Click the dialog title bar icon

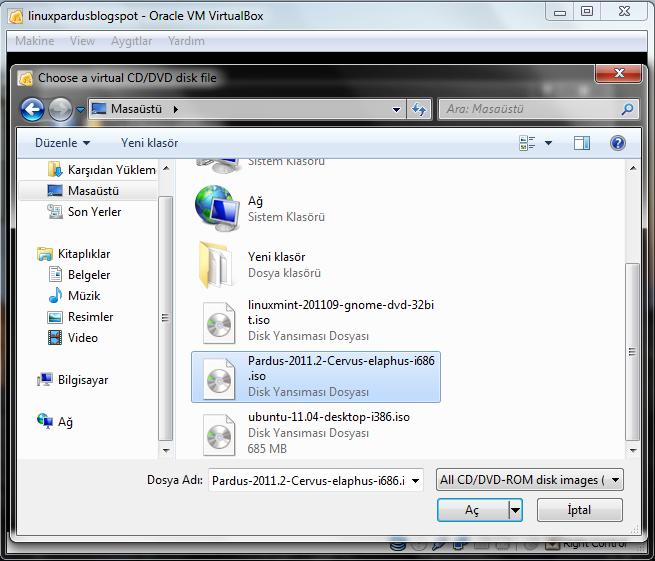coord(25,78)
